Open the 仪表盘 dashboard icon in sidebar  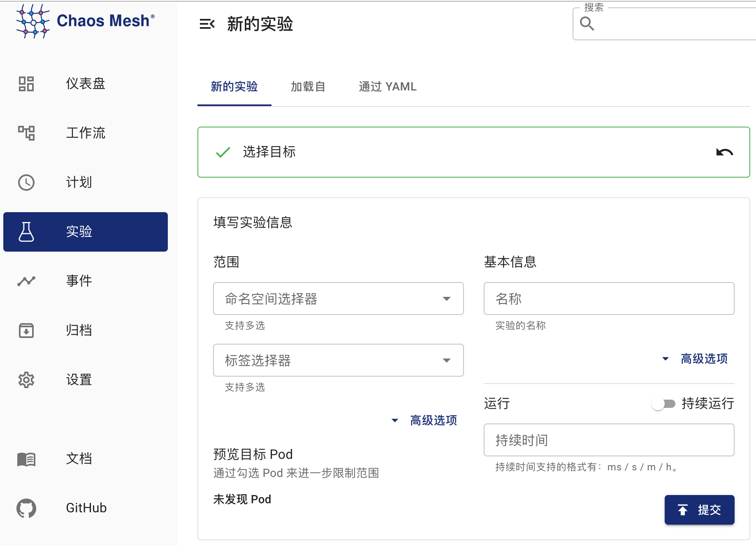pyautogui.click(x=26, y=83)
